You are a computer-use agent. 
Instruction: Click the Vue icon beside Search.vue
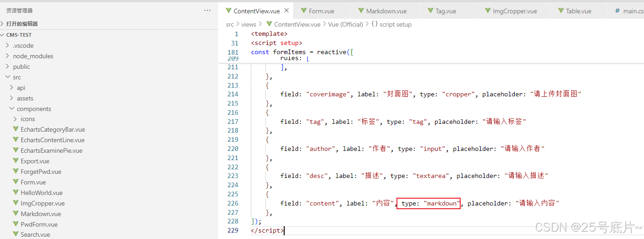(16, 234)
